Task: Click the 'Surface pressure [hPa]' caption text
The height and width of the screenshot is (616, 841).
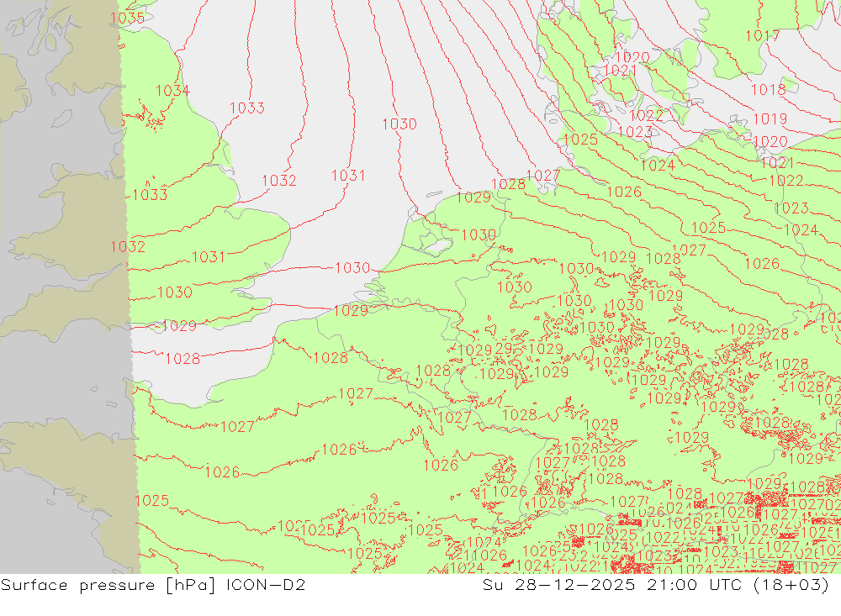Action: click(108, 585)
